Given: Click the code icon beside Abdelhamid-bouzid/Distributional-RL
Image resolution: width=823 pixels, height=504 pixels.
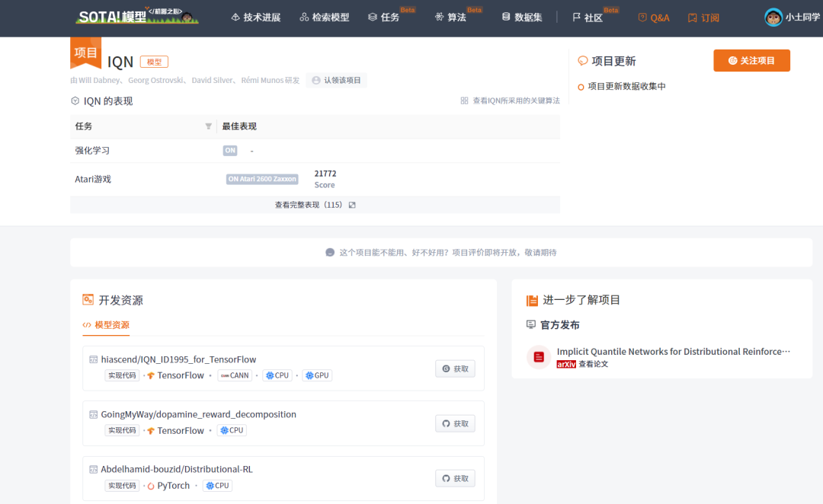Looking at the screenshot, I should tap(94, 470).
